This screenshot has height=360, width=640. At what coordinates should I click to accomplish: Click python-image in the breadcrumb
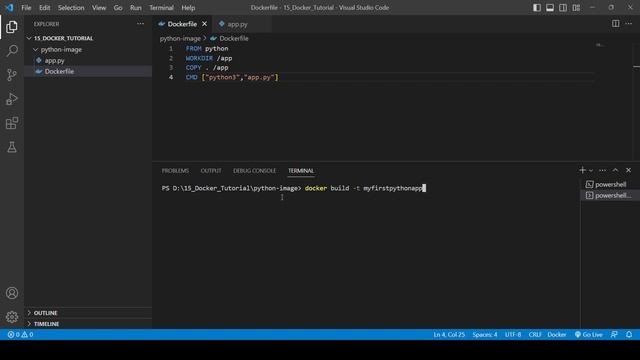(x=180, y=38)
